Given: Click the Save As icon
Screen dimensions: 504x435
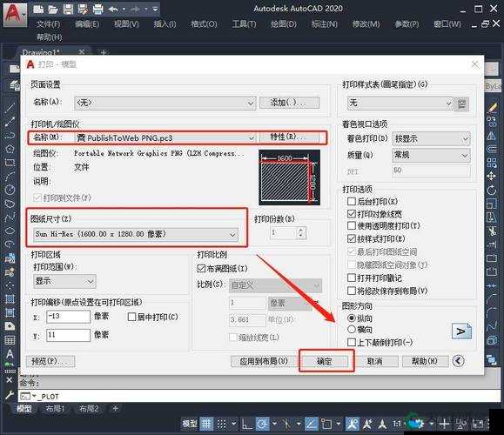Looking at the screenshot, I should tap(83, 10).
